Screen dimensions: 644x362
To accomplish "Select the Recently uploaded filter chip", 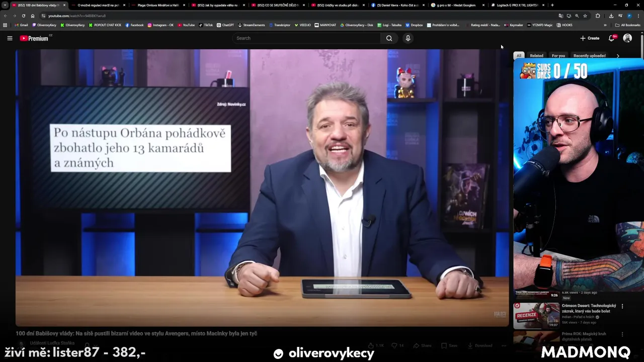I will [x=589, y=56].
